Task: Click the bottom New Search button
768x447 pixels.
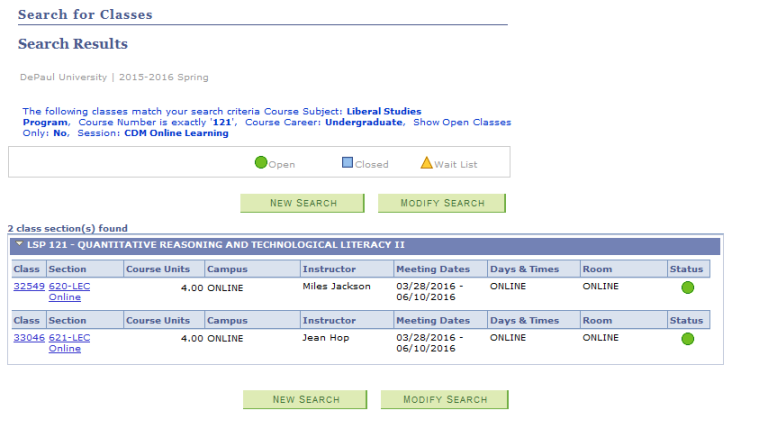Action: [306, 399]
